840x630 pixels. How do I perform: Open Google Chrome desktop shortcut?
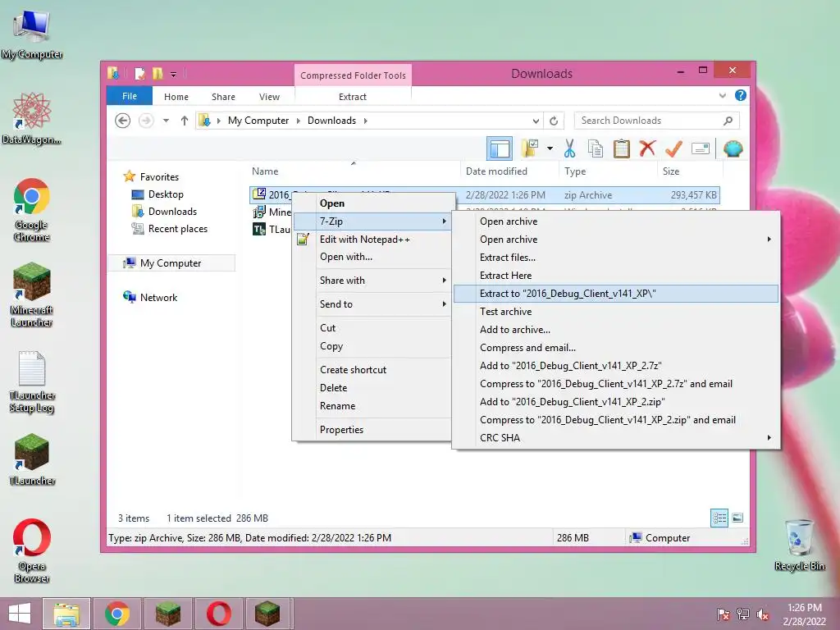tap(32, 210)
